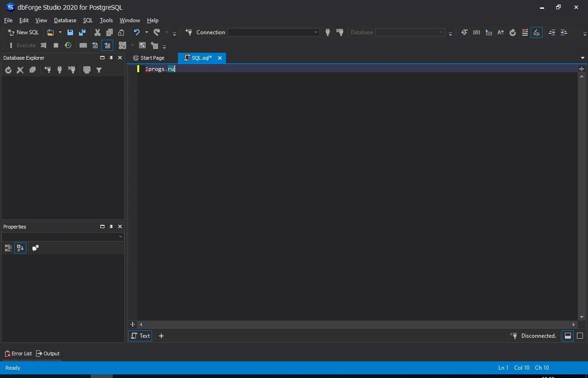The width and height of the screenshot is (588, 378).
Task: Refresh the SQL suggestions cache icon
Action: pyautogui.click(x=513, y=32)
